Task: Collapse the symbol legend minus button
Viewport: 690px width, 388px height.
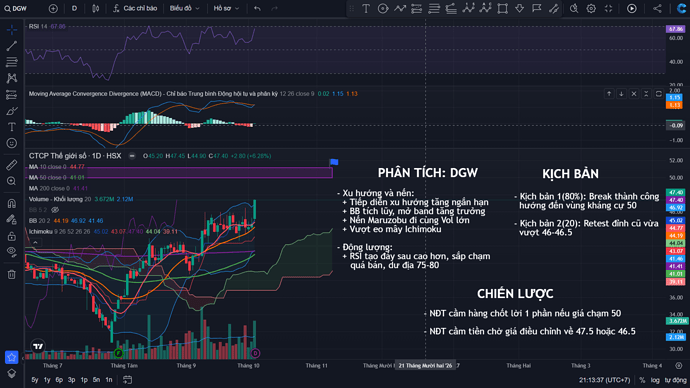Action: (132, 156)
